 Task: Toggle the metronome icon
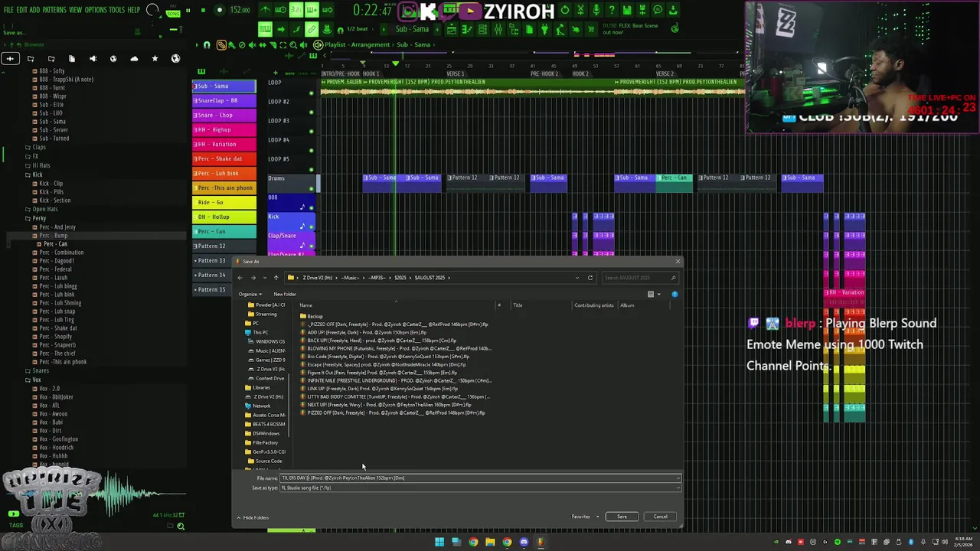pos(266,10)
